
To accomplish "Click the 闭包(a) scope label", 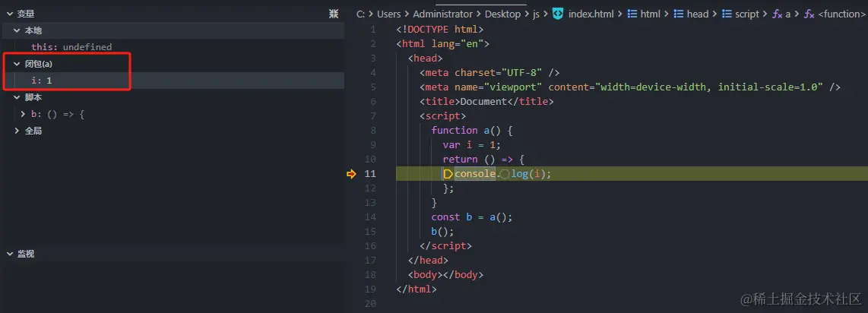I will [39, 64].
